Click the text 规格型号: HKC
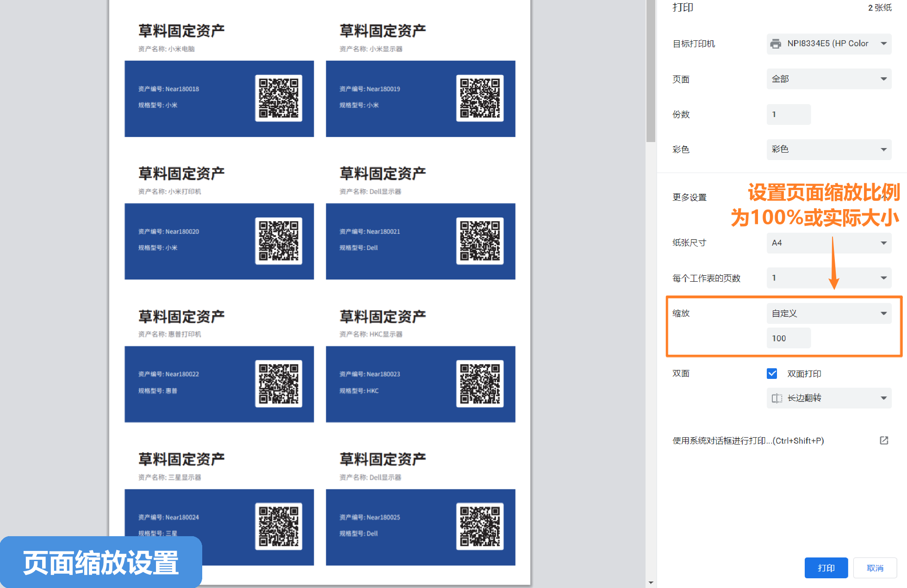The height and width of the screenshot is (588, 907). click(x=359, y=390)
